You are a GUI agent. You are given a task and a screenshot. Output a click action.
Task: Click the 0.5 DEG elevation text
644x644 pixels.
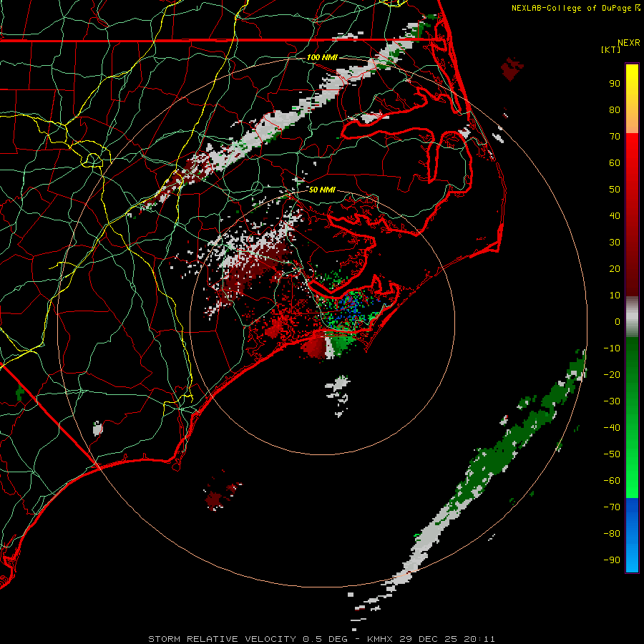(x=325, y=639)
